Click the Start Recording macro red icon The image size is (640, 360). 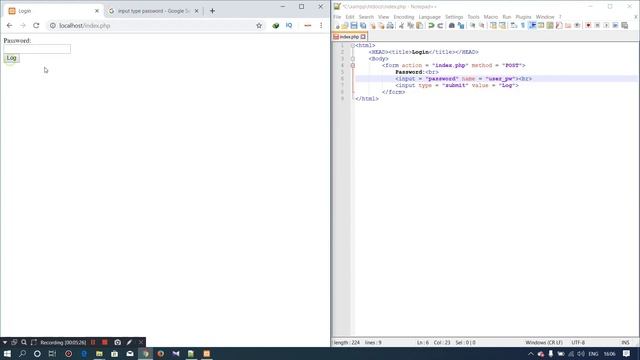pyautogui.click(x=588, y=26)
